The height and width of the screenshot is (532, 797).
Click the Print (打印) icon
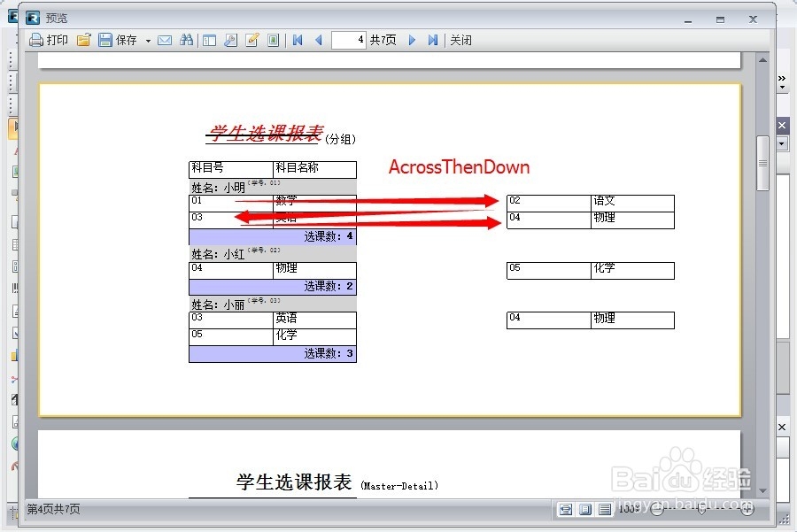pyautogui.click(x=36, y=40)
